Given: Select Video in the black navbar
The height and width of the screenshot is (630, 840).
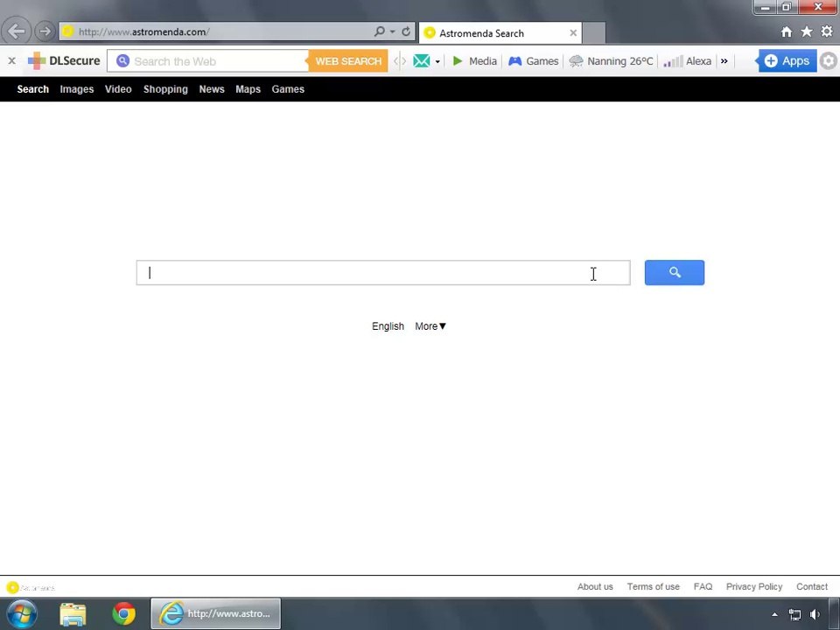Looking at the screenshot, I should pyautogui.click(x=118, y=89).
